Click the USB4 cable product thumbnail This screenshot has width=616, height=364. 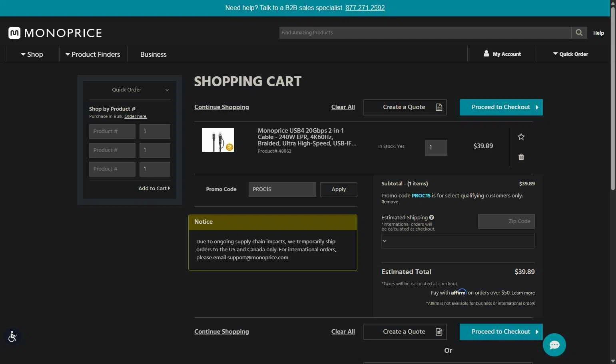218,140
